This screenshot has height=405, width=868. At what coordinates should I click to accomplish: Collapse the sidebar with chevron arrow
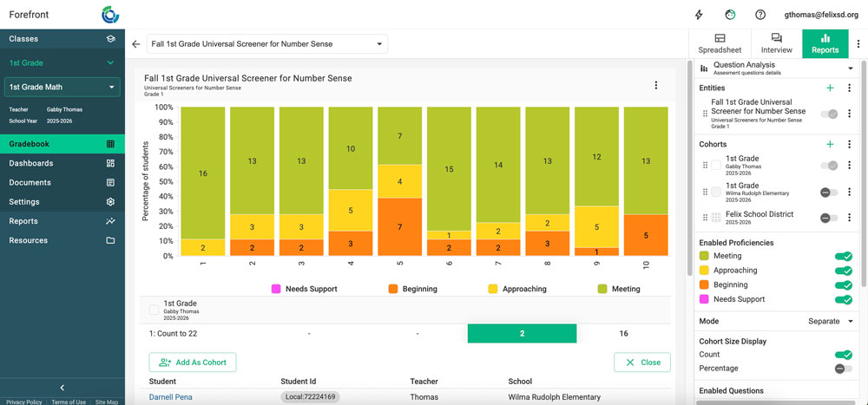62,388
